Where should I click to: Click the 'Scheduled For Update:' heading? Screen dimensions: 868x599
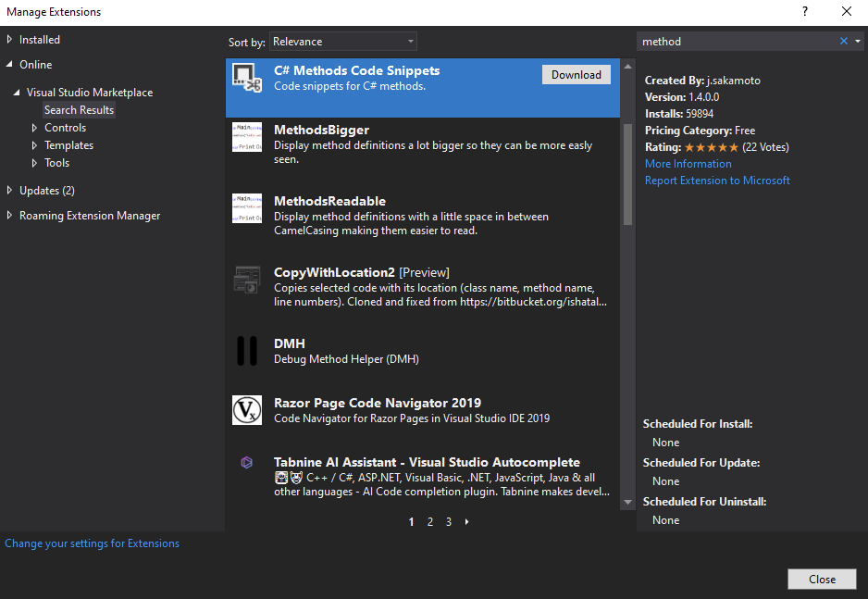[701, 463]
